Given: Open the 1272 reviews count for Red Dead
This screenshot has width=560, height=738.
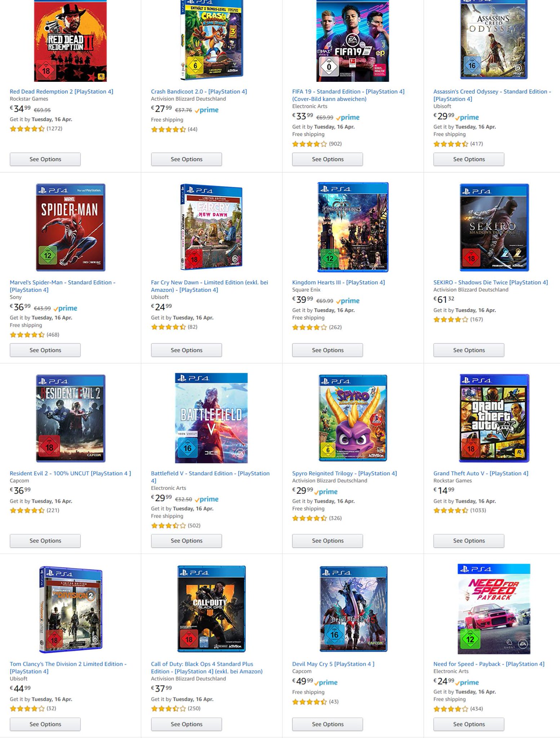Looking at the screenshot, I should point(54,129).
